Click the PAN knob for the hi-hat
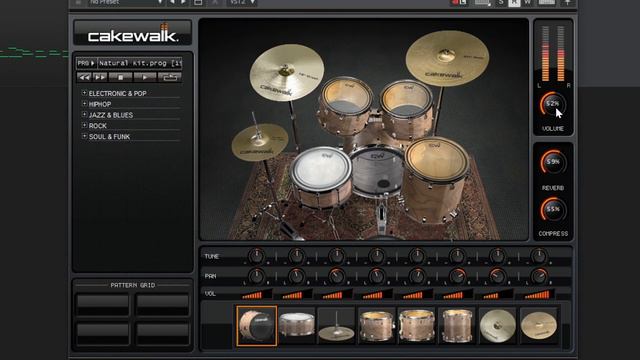Screen dimensions: 640x360 coord(336,276)
